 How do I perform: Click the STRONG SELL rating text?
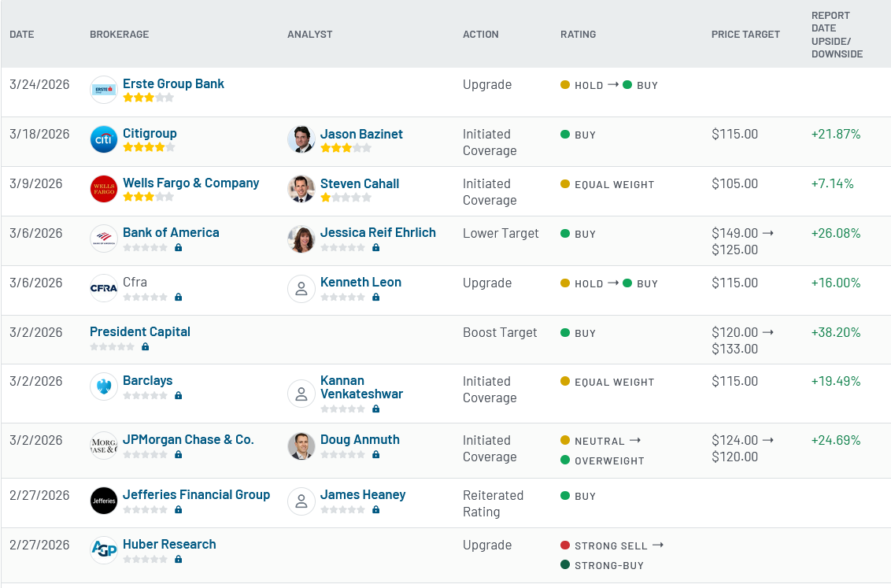611,545
